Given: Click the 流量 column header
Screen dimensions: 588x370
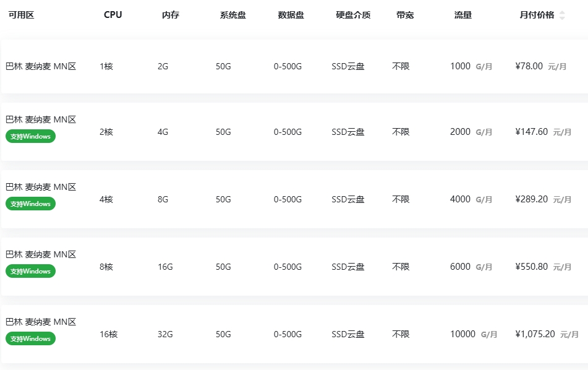Looking at the screenshot, I should 462,15.
